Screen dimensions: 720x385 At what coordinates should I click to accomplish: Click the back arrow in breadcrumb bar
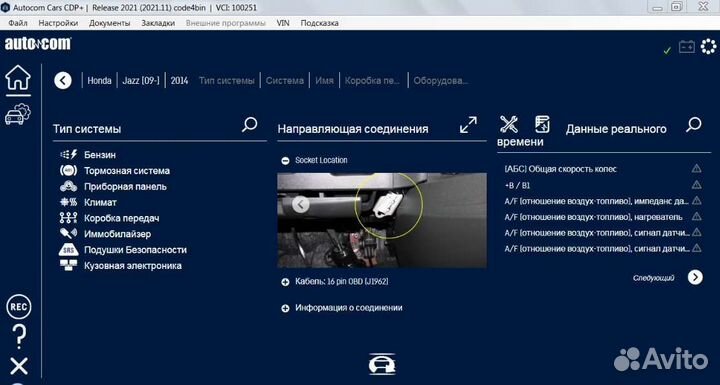[x=63, y=80]
